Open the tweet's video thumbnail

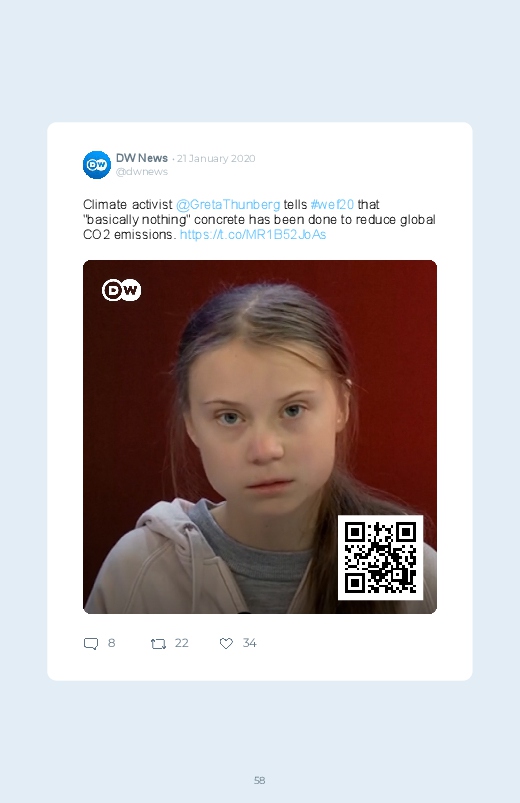[260, 437]
